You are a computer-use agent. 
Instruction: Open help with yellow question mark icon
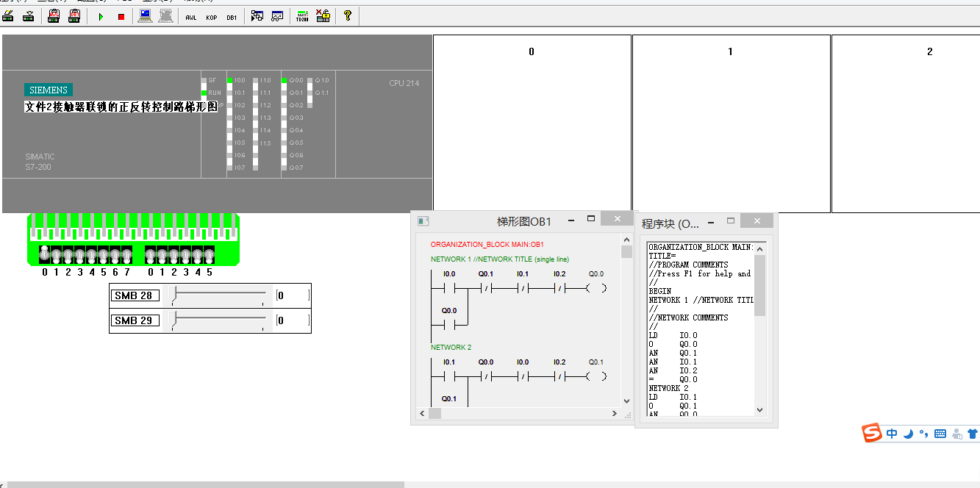click(x=348, y=16)
